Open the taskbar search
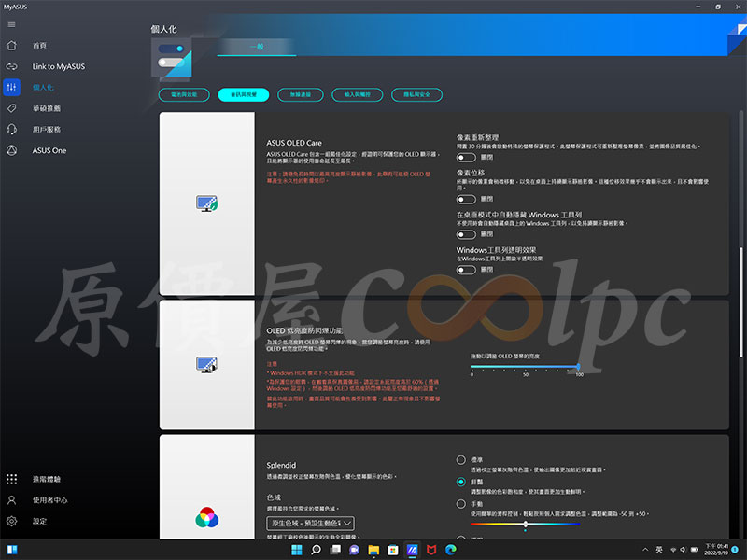This screenshot has width=747, height=560. pyautogui.click(x=316, y=550)
